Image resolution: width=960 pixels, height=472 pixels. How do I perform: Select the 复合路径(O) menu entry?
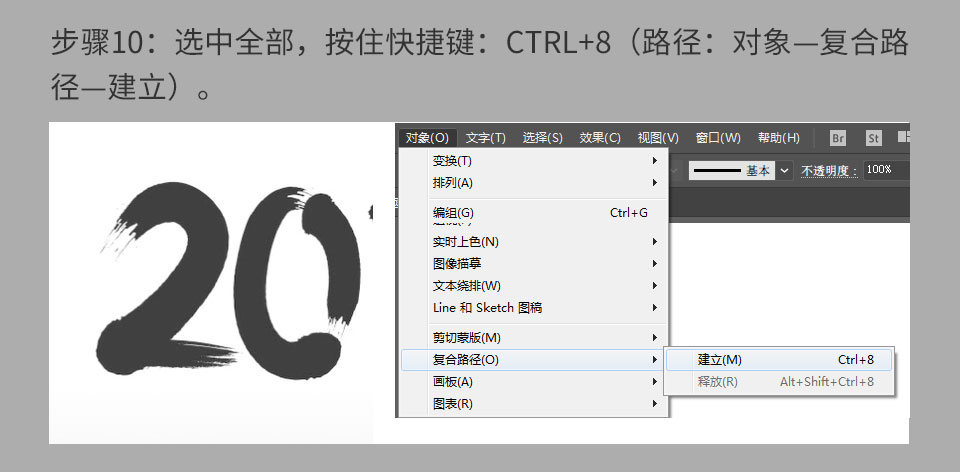[x=533, y=360]
